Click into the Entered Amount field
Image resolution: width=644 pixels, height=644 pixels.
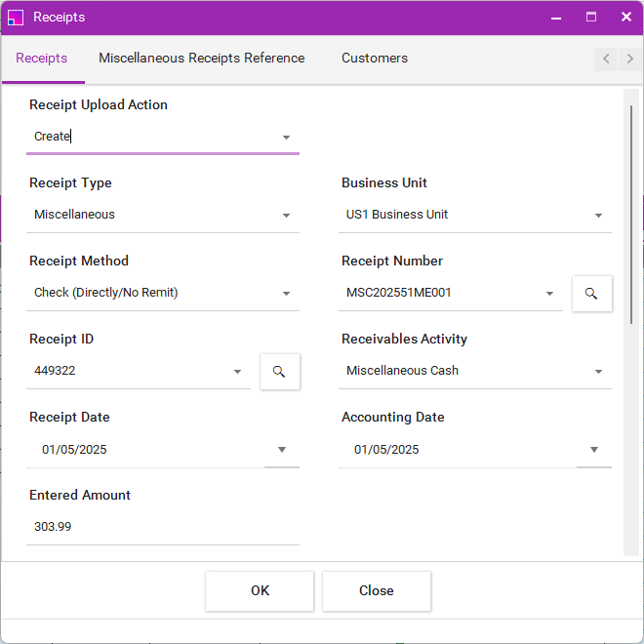163,527
